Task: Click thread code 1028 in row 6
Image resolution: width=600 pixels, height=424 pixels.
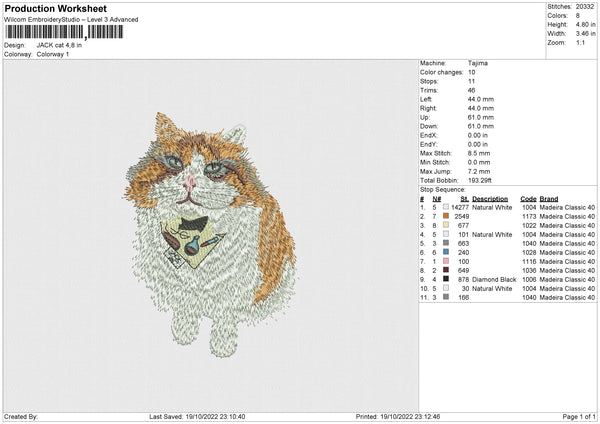Action: pyautogui.click(x=529, y=253)
